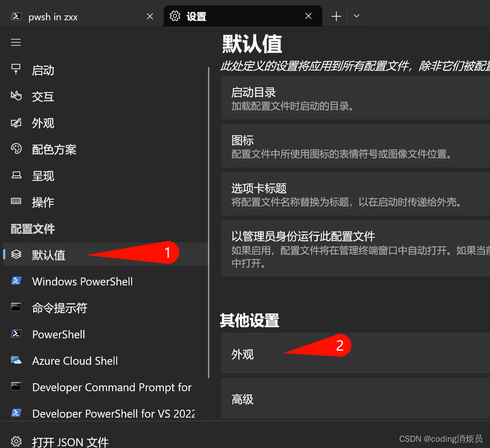Viewport: 490px width, 448px height.
Task: Select the 默认值 profile
Action: point(105,255)
